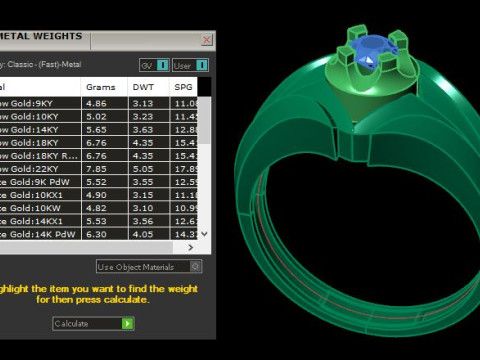Click the 3.63 DWT value
Viewport: 480px width, 360px height.
[143, 130]
